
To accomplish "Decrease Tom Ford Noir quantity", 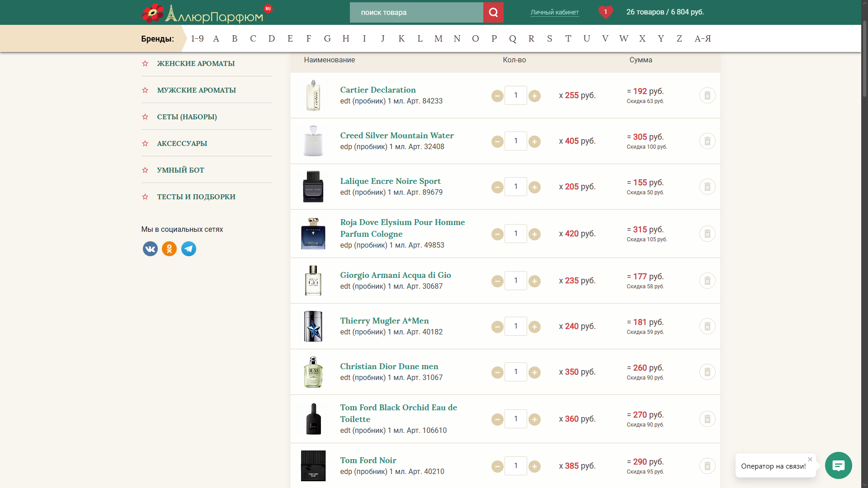I will click(497, 466).
